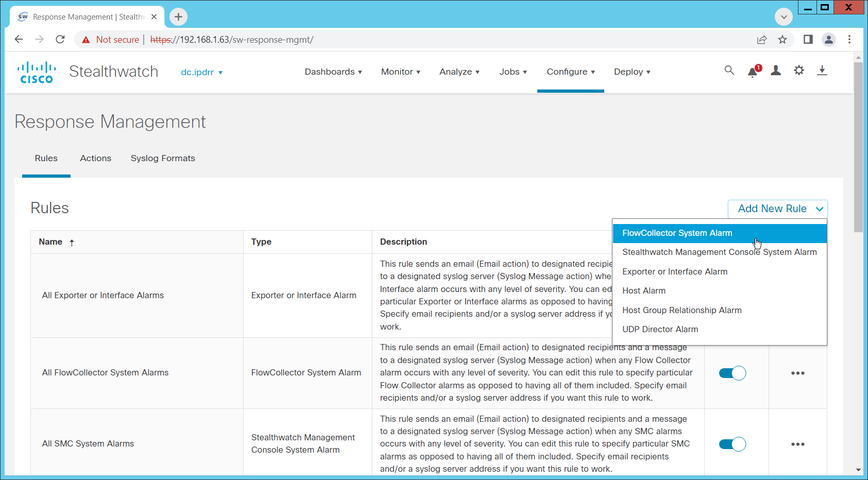Bookmark this page with the star icon

[782, 40]
